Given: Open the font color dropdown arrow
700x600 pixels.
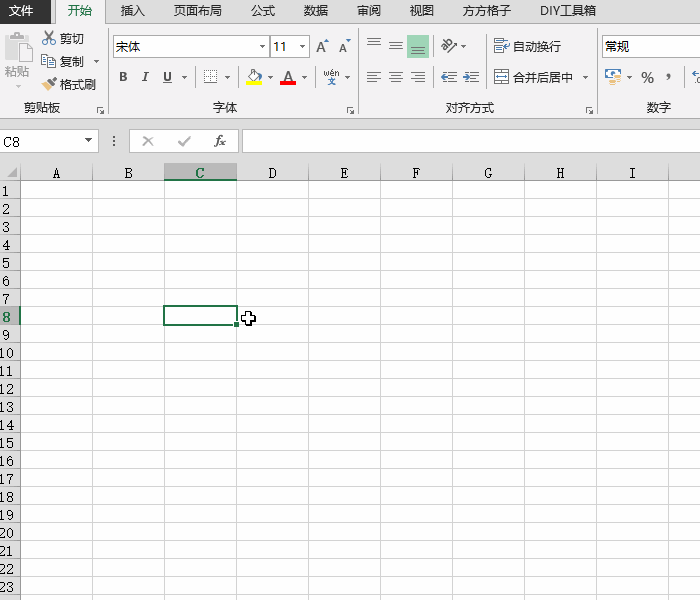Looking at the screenshot, I should point(304,77).
